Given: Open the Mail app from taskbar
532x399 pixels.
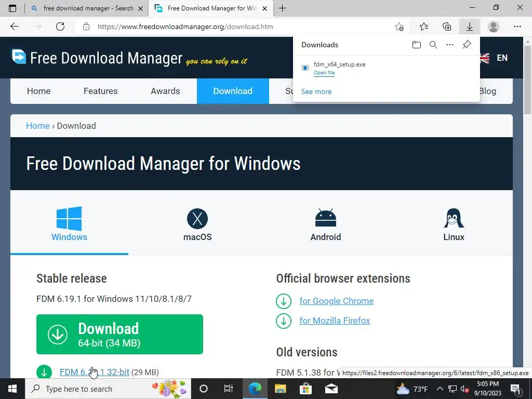Looking at the screenshot, I should [331, 389].
